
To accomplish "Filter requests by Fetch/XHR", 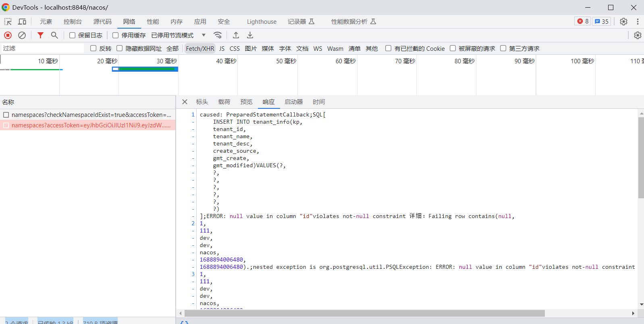I will click(x=200, y=48).
